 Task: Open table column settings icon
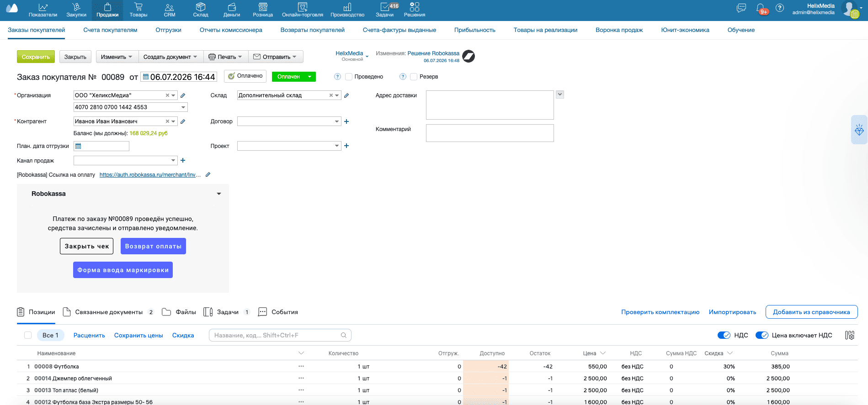tap(850, 336)
